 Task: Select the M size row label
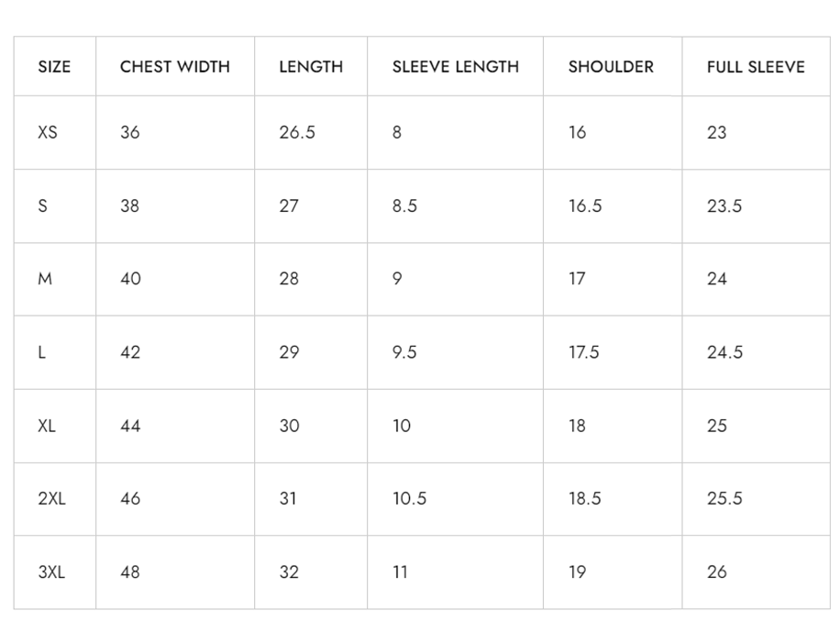(x=45, y=279)
